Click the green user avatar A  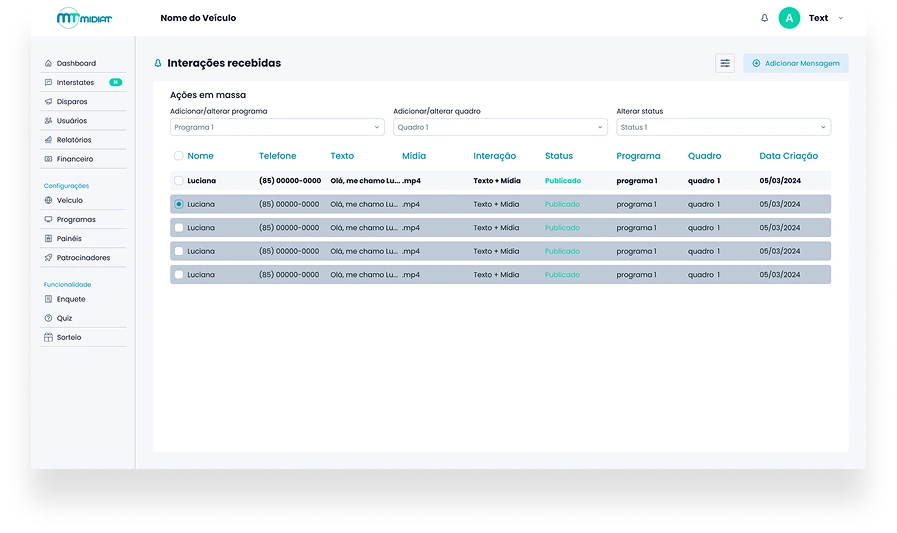click(789, 18)
